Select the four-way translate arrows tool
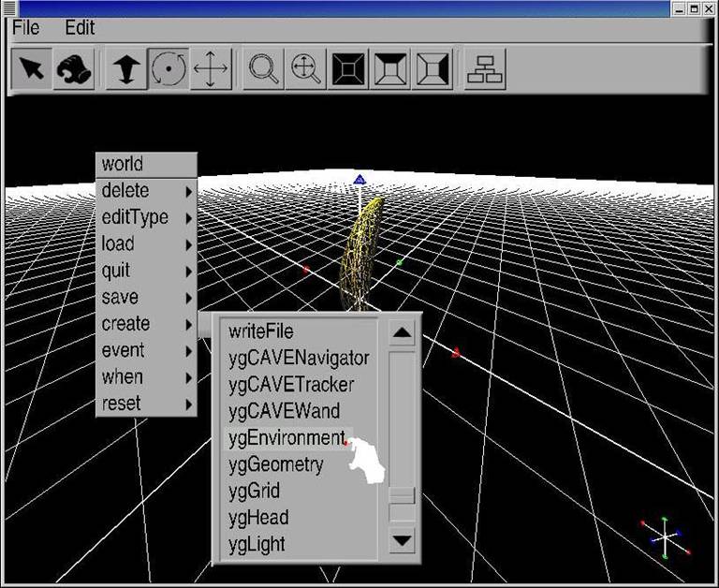The width and height of the screenshot is (719, 588). click(211, 68)
